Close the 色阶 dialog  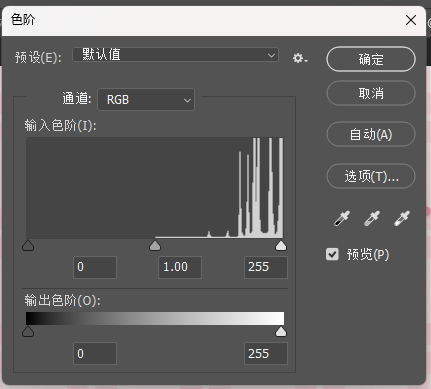point(411,20)
